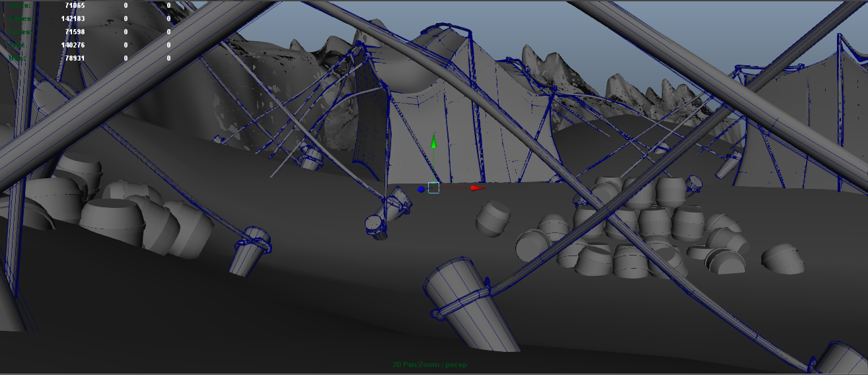The height and width of the screenshot is (375, 868).
Task: Click the 2D Pan/Zoom persp camera label
Action: 430,364
